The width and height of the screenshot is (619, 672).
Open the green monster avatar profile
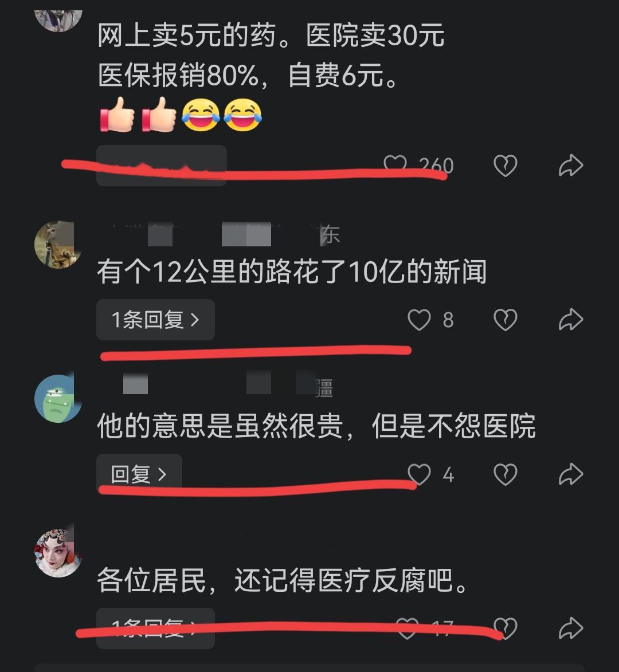click(58, 399)
